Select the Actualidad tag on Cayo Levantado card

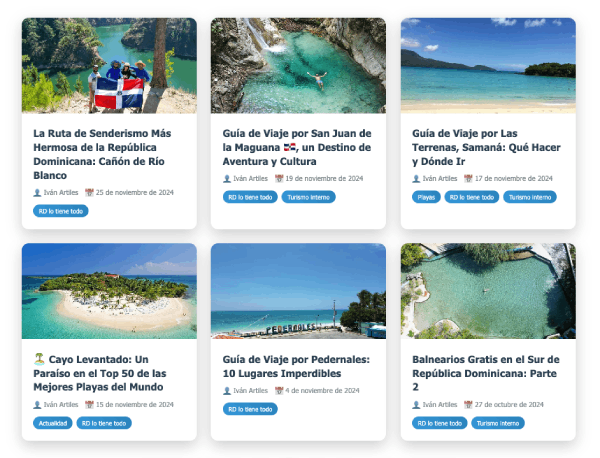tap(53, 423)
